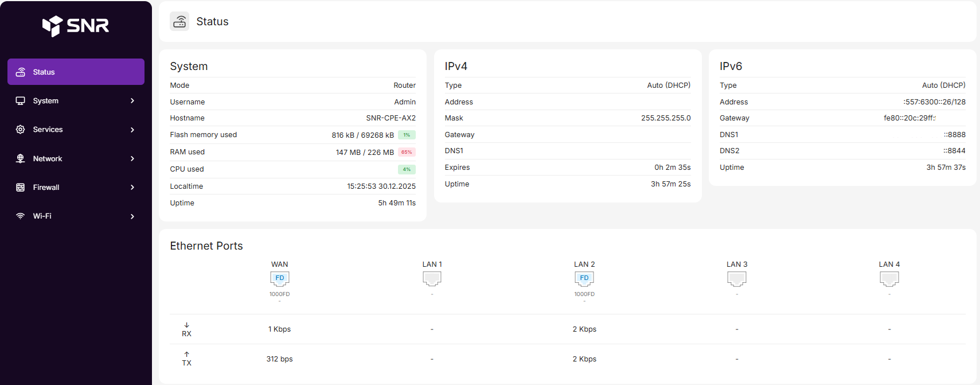
Task: Click the CPU used 4% badge
Action: point(407,169)
